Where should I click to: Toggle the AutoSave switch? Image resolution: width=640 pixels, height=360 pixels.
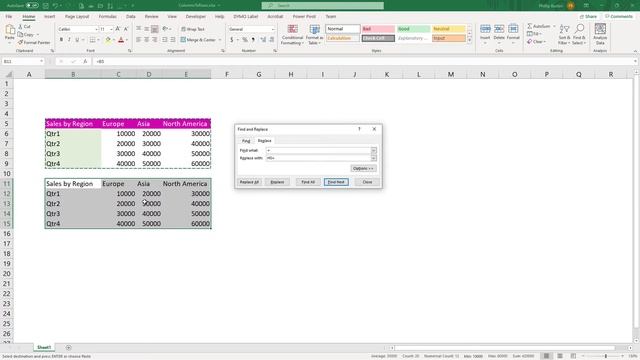[32, 6]
